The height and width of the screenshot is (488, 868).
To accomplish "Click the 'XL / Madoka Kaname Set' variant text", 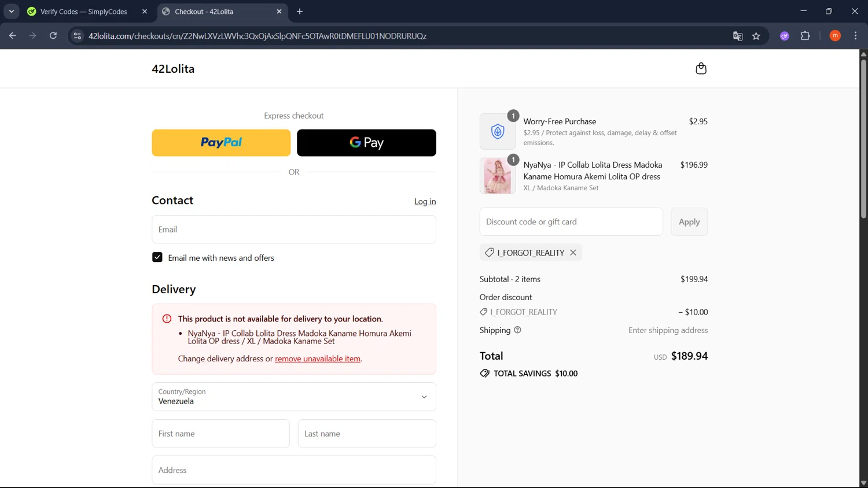I will click(x=561, y=188).
